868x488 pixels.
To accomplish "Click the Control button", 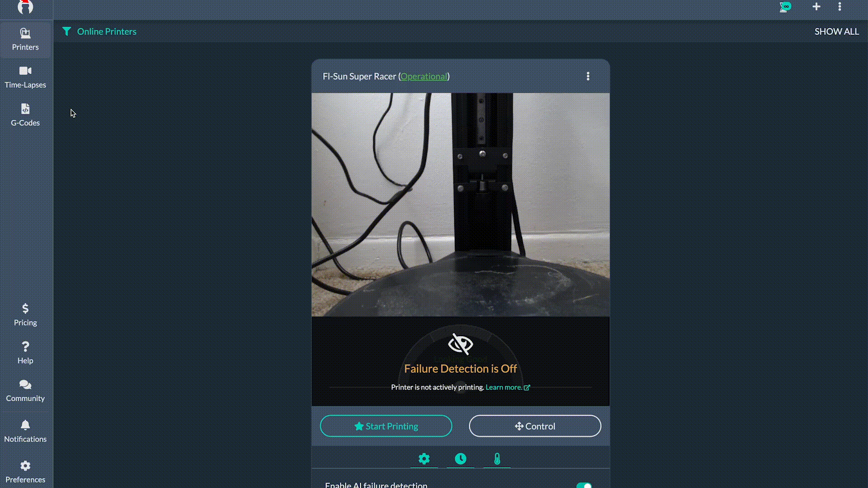I will [535, 426].
